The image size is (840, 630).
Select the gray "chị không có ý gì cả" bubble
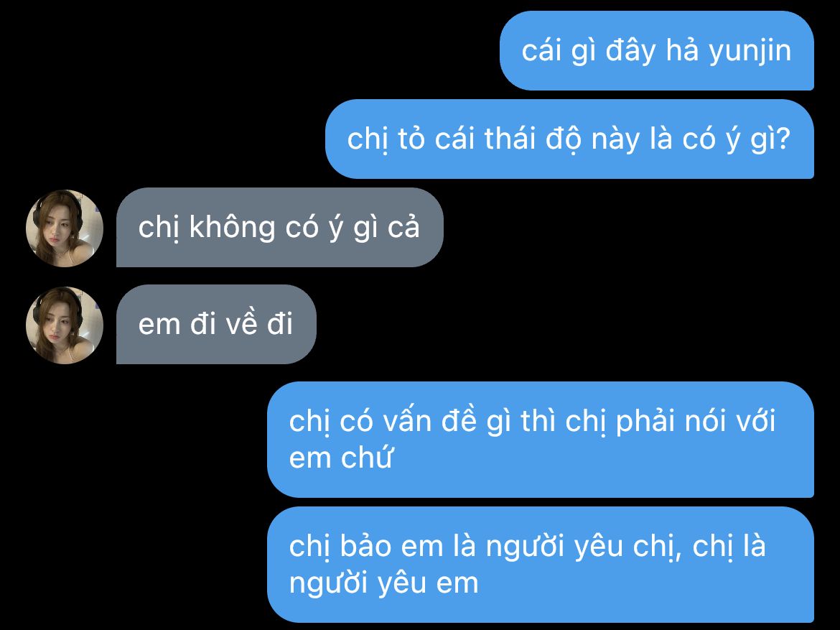click(280, 227)
